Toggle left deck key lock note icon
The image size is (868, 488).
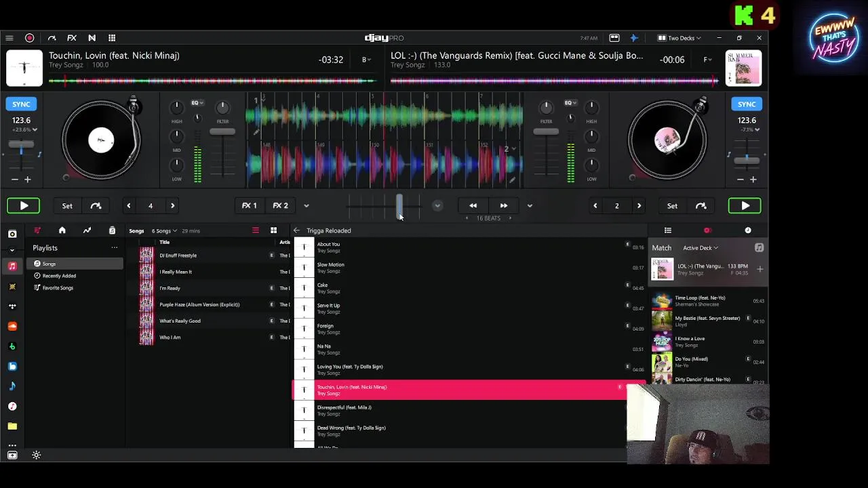pos(39,155)
